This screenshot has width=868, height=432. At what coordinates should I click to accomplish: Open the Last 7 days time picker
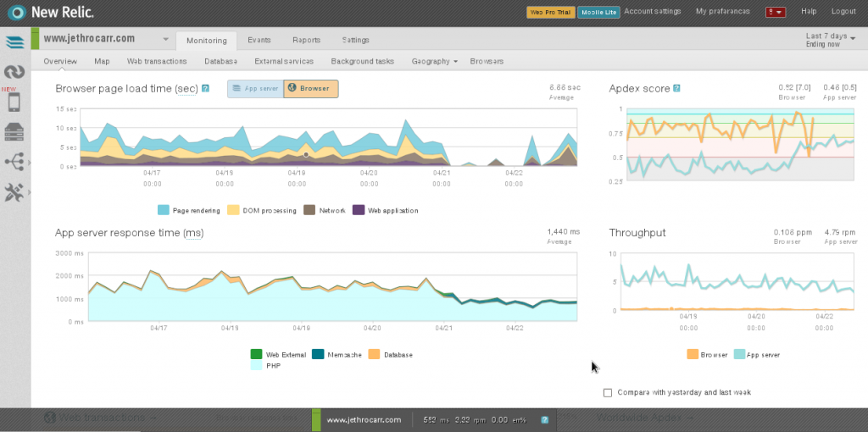coord(831,40)
